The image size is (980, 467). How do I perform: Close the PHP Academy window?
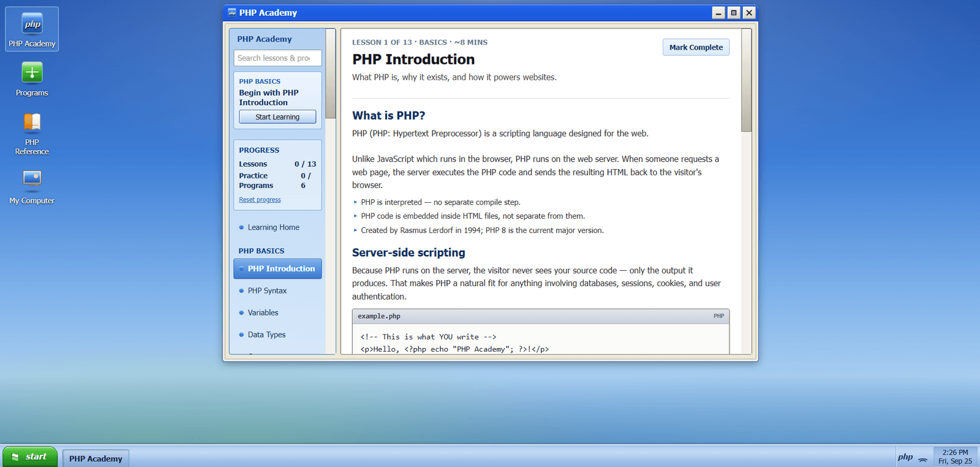click(x=749, y=12)
